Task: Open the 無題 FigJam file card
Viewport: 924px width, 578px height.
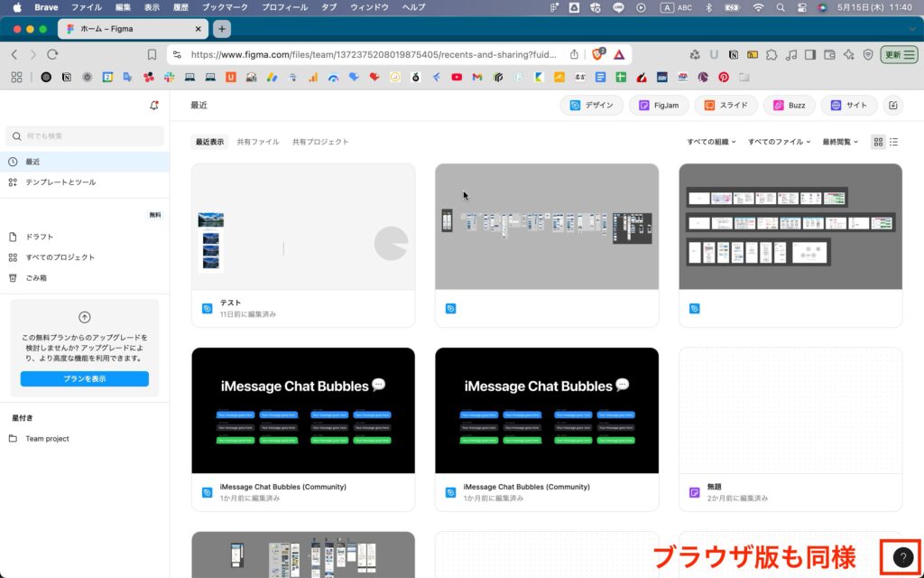Action: [x=790, y=429]
